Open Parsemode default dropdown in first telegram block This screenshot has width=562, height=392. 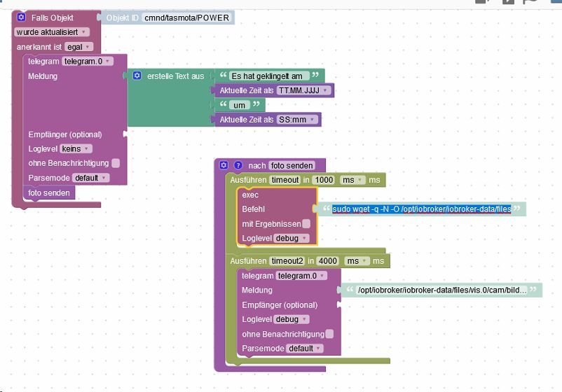[x=90, y=178]
